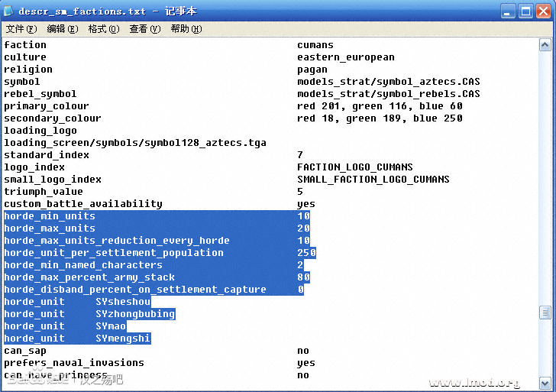The image size is (556, 392).
Task: Maximize the Notepad window
Action: [x=525, y=11]
